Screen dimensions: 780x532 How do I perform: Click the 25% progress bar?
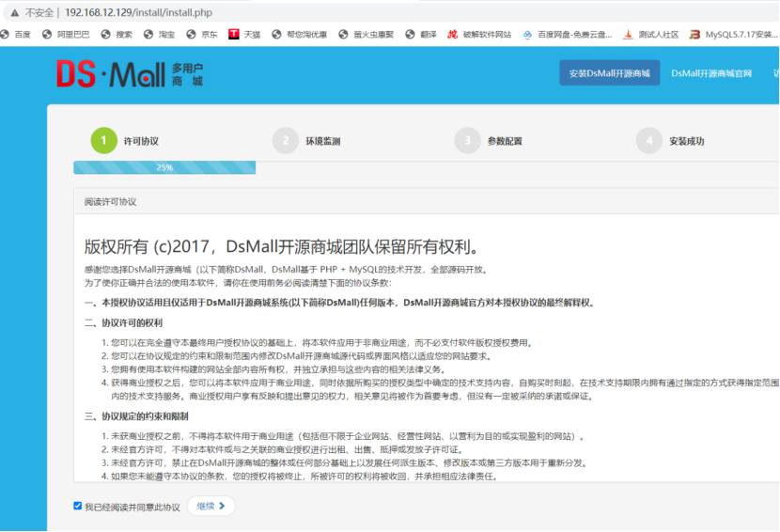click(x=164, y=167)
